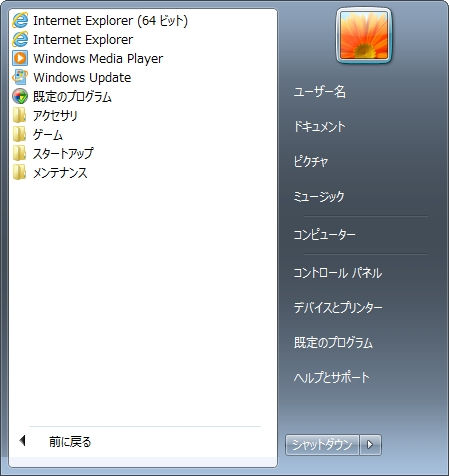Click the アクセサリ folder icon
Viewport: 449px width, 476px height.
tap(19, 115)
